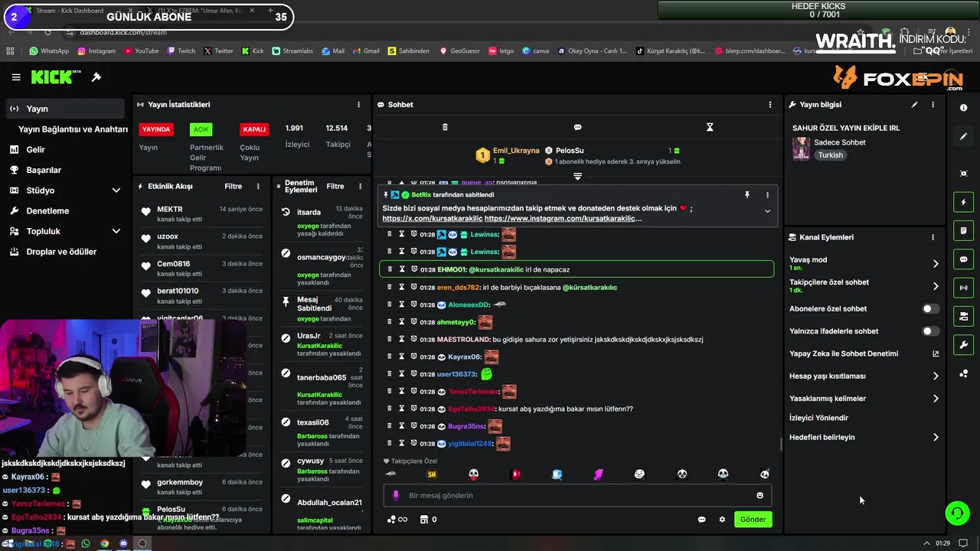Click the chat panel scrollbar
The height and width of the screenshot is (551, 980).
click(780, 444)
